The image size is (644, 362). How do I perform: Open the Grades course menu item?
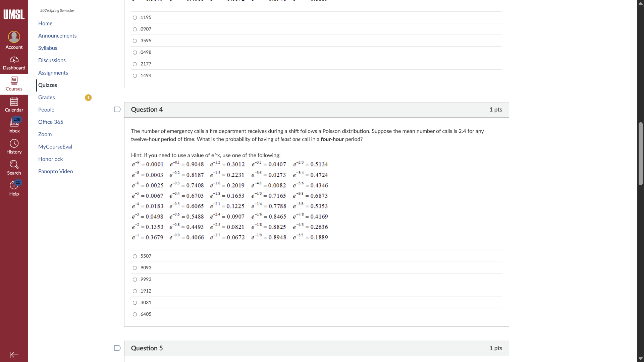click(x=47, y=98)
